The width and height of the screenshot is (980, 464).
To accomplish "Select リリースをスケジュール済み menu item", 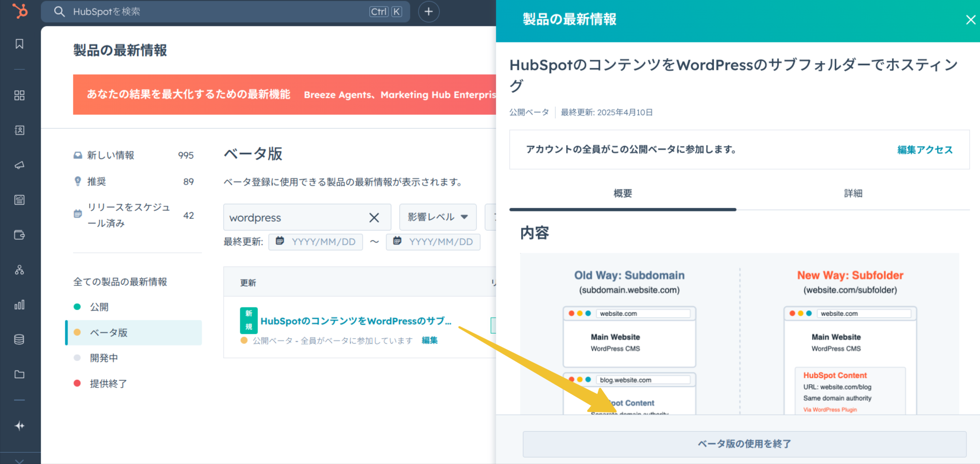I will tap(133, 215).
